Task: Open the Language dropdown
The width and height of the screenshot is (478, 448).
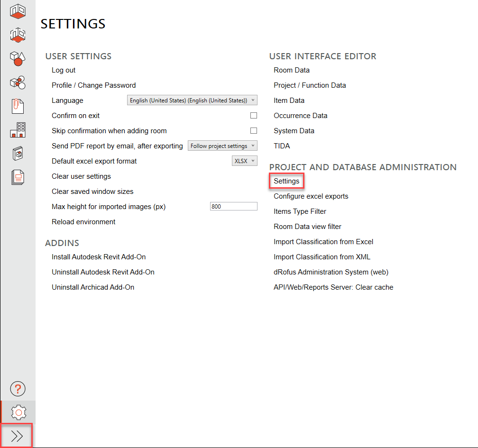Action: (x=192, y=100)
